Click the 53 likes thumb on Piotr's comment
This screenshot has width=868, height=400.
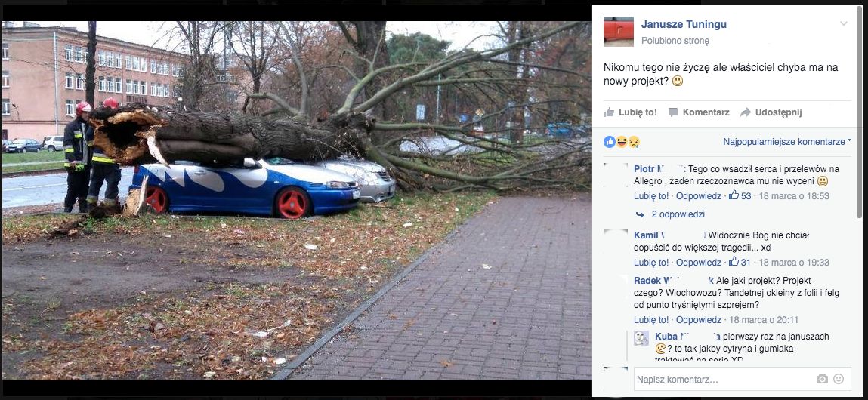[x=734, y=195]
